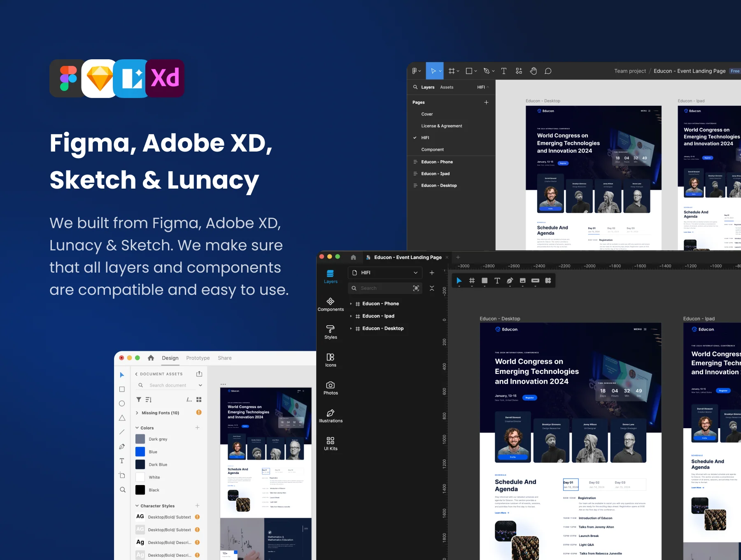Open Lunacy Components sidebar panel
This screenshot has height=560, width=741.
click(x=331, y=305)
